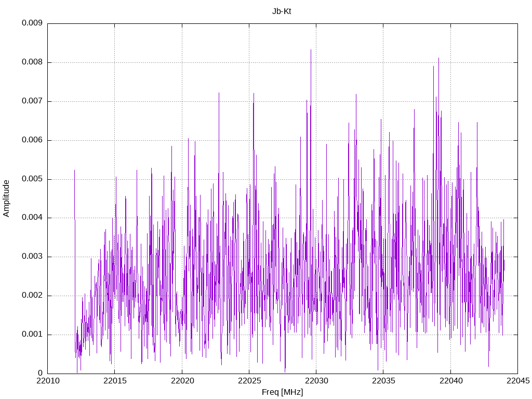The image size is (532, 399).
Task: Click x-axis tick label '22015'
Action: pos(115,381)
